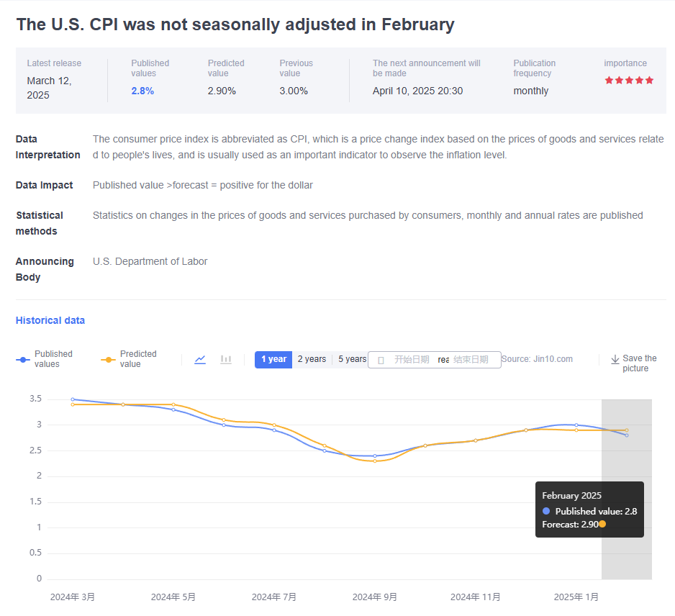Screen dimensions: 675x616
Task: Click the download arrow icon
Action: coord(615,359)
